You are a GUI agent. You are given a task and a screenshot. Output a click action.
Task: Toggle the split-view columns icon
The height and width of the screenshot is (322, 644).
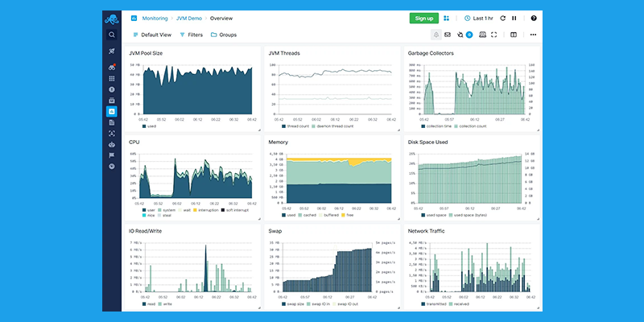click(514, 35)
